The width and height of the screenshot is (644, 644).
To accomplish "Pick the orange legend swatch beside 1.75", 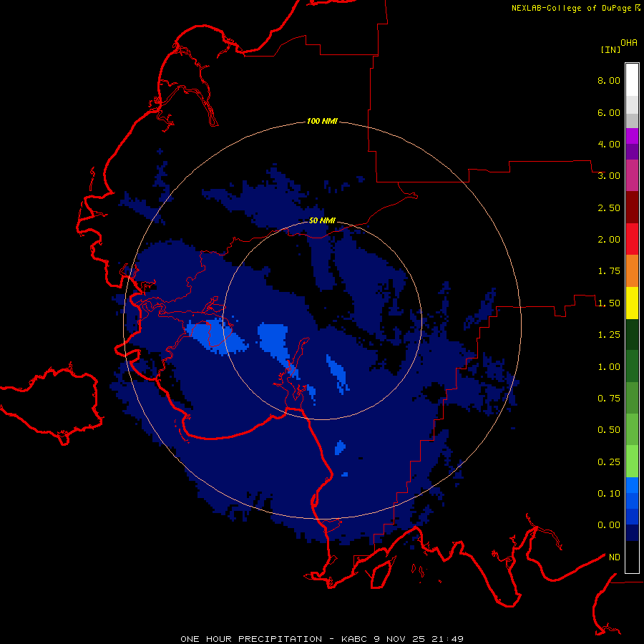I will 632,270.
